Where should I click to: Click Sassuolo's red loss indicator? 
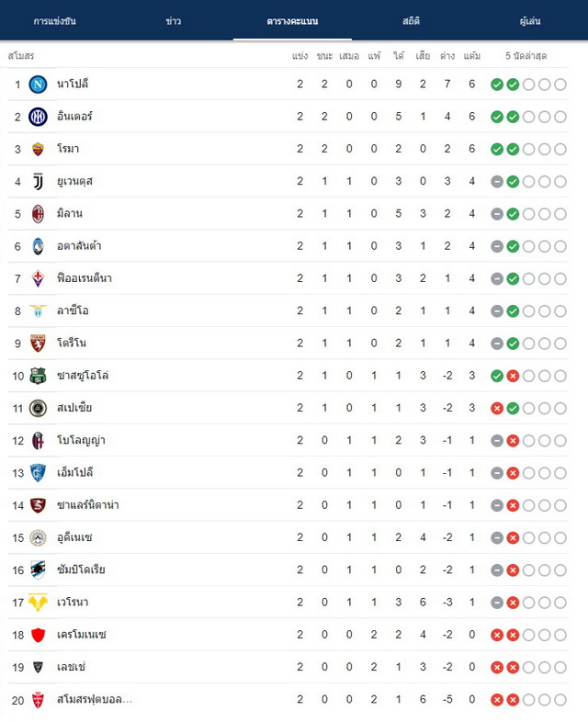coord(513,377)
